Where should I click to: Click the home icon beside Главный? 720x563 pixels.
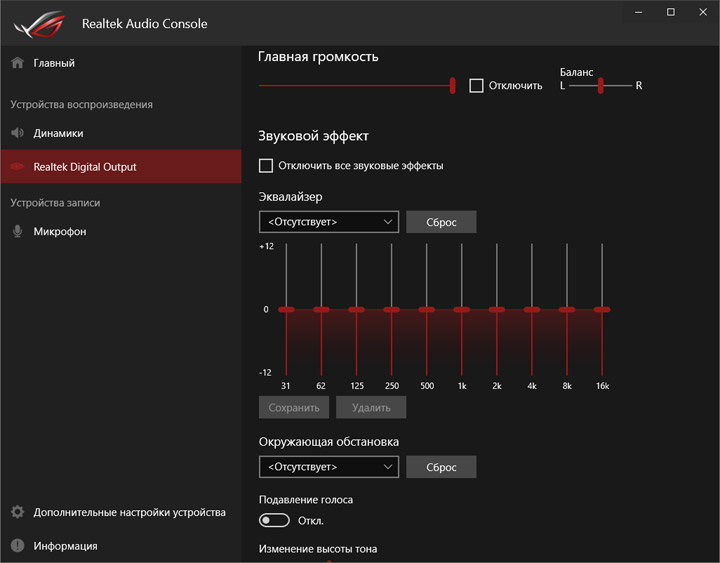click(17, 62)
